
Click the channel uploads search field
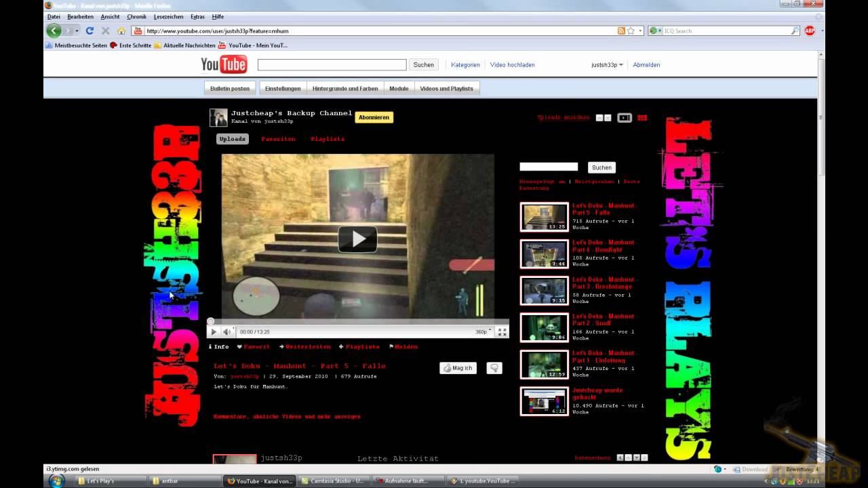click(549, 167)
